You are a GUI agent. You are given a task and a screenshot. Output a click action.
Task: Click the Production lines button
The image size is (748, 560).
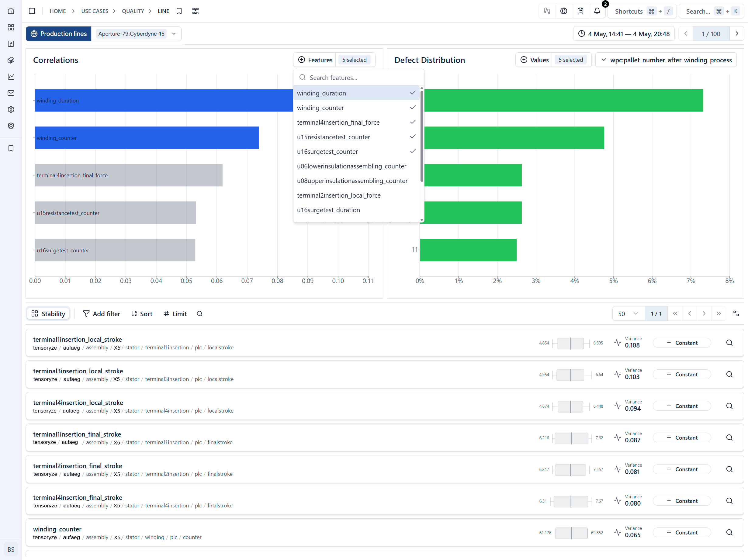tap(58, 34)
